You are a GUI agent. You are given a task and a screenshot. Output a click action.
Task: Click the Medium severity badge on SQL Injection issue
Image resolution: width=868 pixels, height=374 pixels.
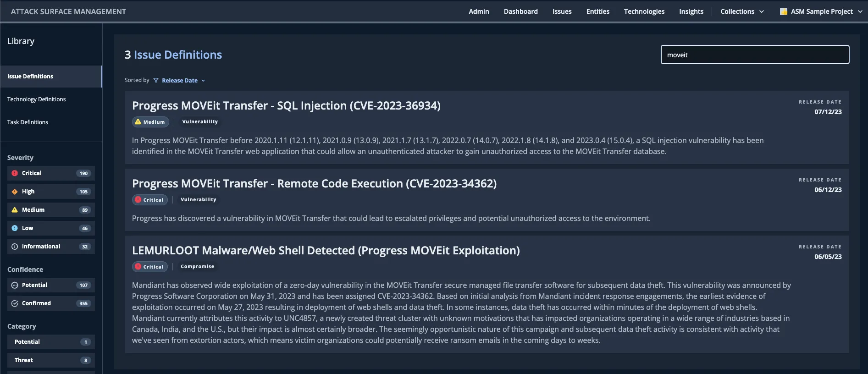(x=150, y=122)
